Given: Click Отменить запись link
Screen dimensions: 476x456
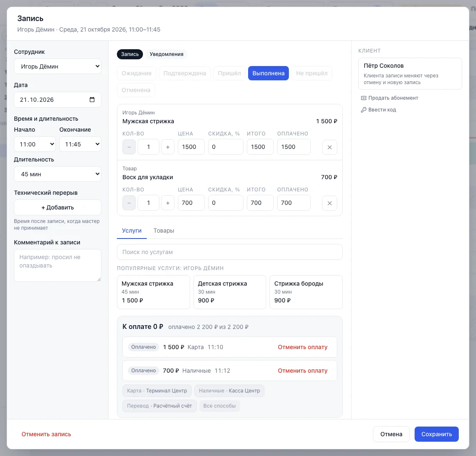Looking at the screenshot, I should click(46, 434).
